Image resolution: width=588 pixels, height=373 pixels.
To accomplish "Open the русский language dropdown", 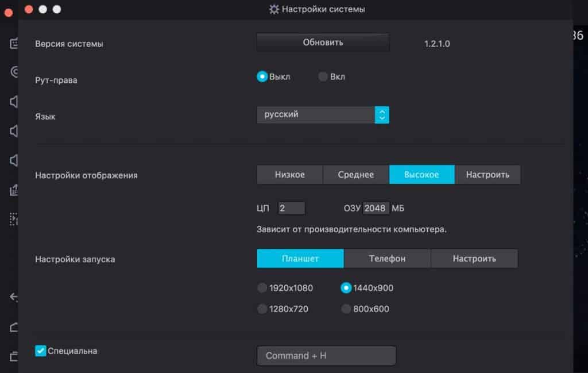I will (323, 115).
